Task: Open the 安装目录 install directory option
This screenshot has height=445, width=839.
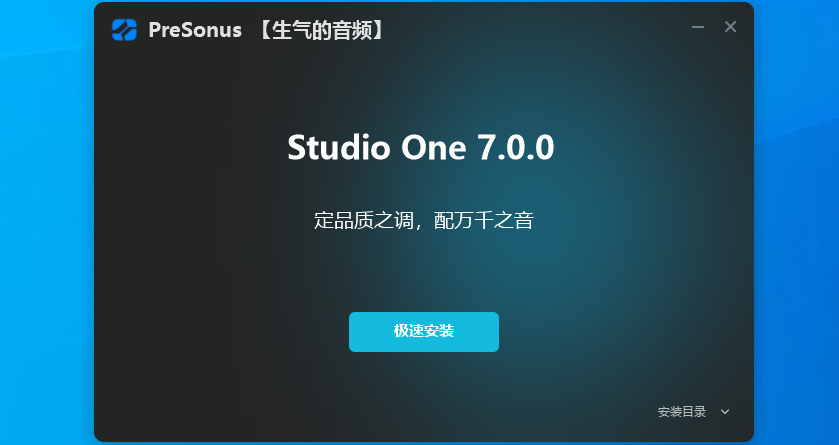Action: tap(682, 411)
